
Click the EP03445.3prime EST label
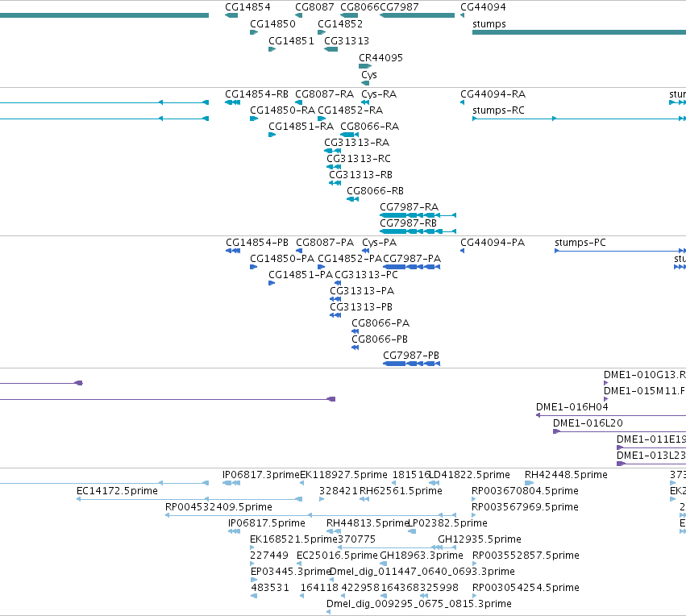pos(290,572)
